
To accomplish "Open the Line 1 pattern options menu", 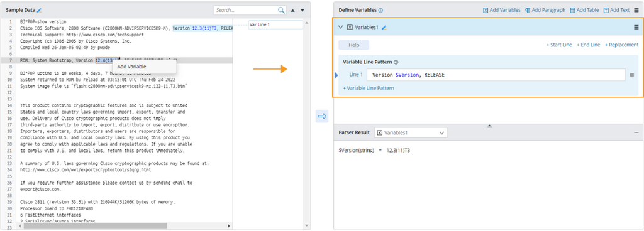I will tap(631, 75).
